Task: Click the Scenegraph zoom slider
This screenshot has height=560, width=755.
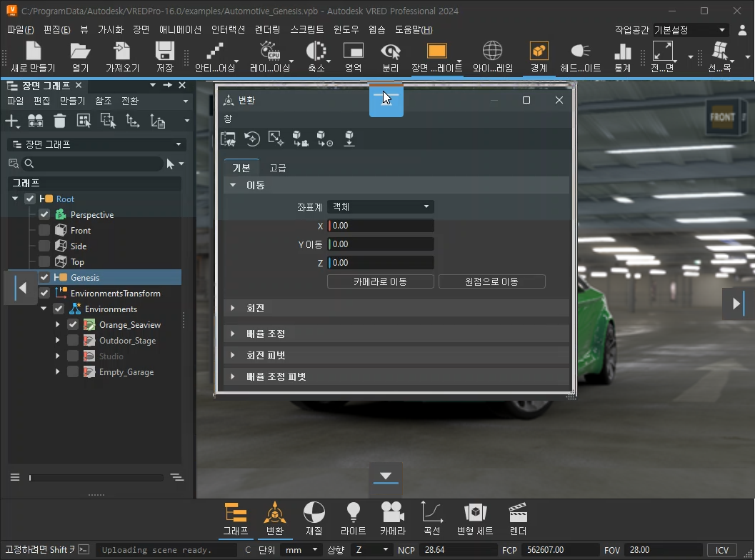Action: [94, 477]
